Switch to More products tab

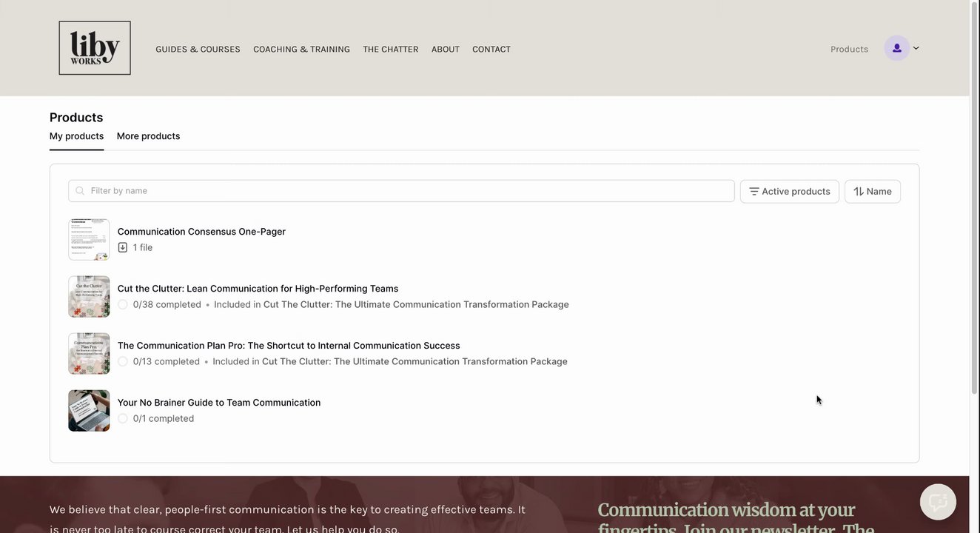point(148,136)
